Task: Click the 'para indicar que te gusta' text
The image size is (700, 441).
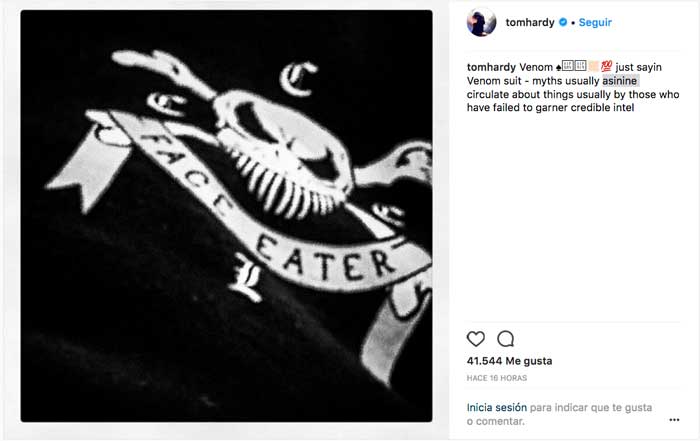Action: tap(591, 407)
